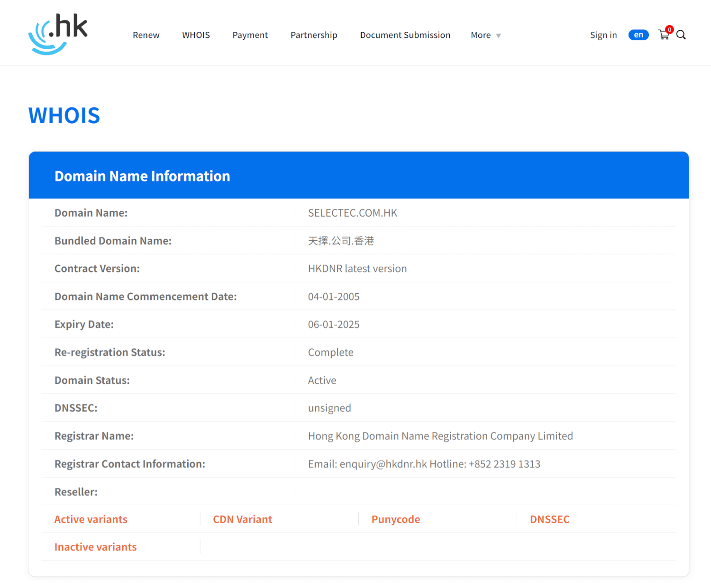
Task: Switch language using the en toggle
Action: click(638, 35)
